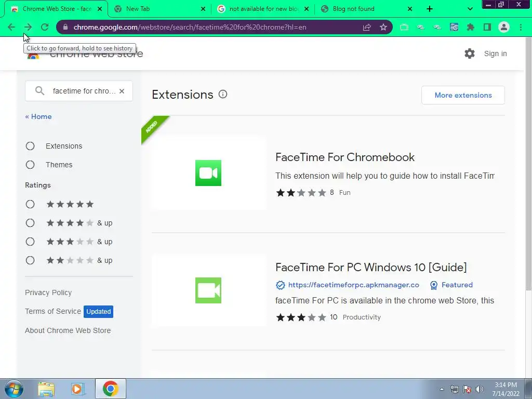Filter by two stars & up

pos(30,260)
